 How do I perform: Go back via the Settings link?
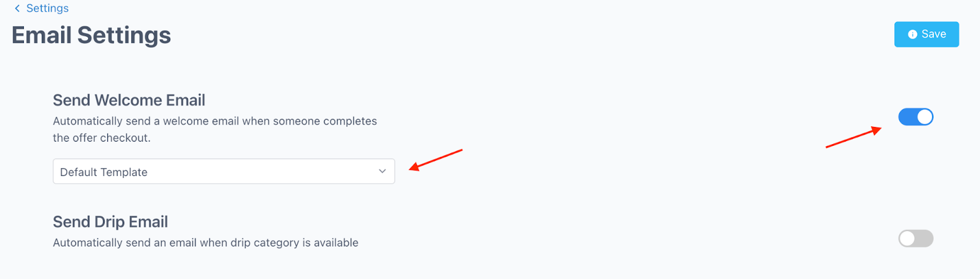point(47,9)
